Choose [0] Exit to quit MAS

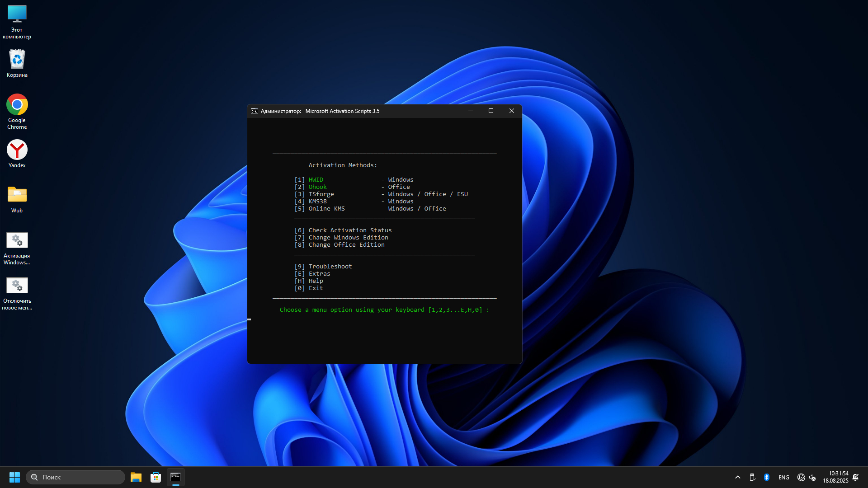tap(309, 288)
